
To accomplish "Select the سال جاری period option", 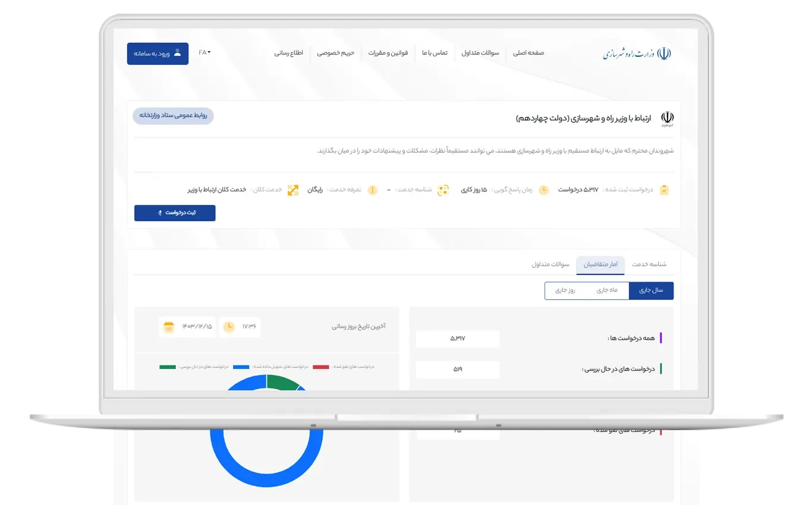I will click(651, 291).
